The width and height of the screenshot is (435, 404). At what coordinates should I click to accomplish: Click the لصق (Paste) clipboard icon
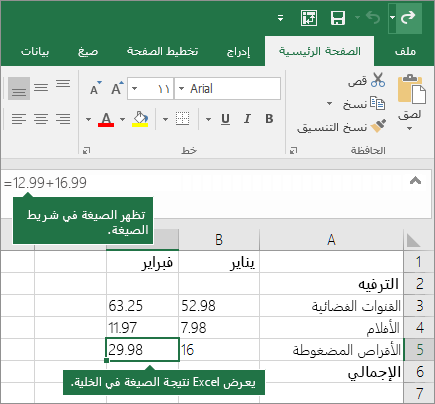coord(411,89)
